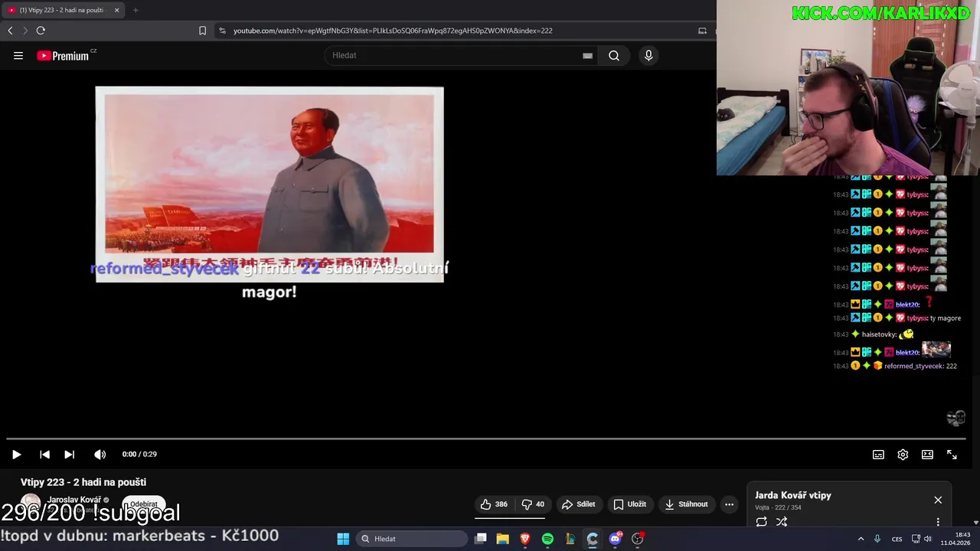This screenshot has width=980, height=551.
Task: Close Jarda Kovář vtipy playlist panel
Action: (938, 500)
